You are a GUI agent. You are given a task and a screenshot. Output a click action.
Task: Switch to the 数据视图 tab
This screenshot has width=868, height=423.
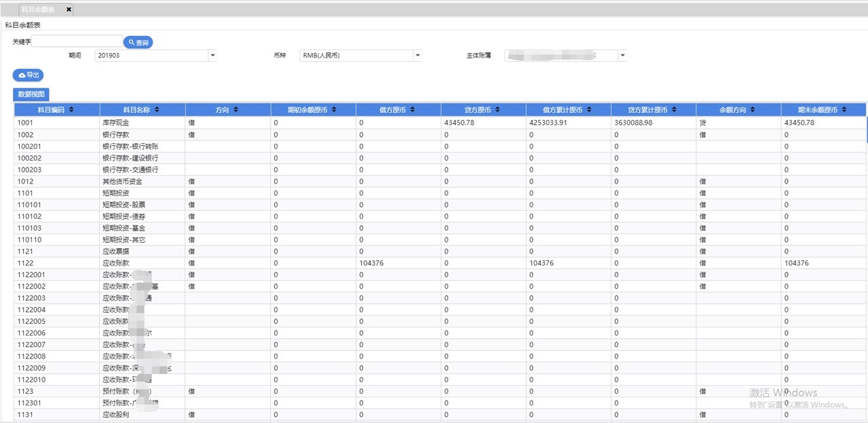click(x=31, y=94)
